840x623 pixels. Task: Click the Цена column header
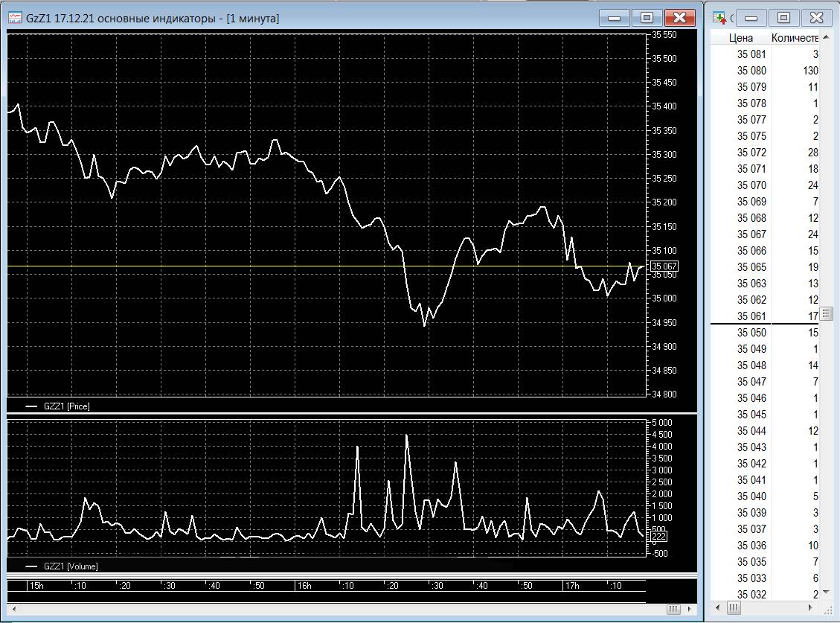tap(740, 38)
